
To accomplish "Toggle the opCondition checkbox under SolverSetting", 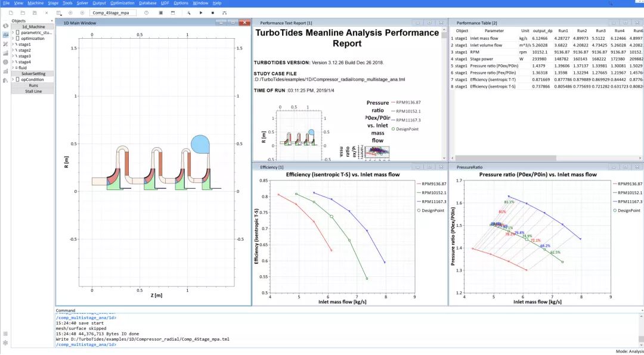I will (17, 79).
